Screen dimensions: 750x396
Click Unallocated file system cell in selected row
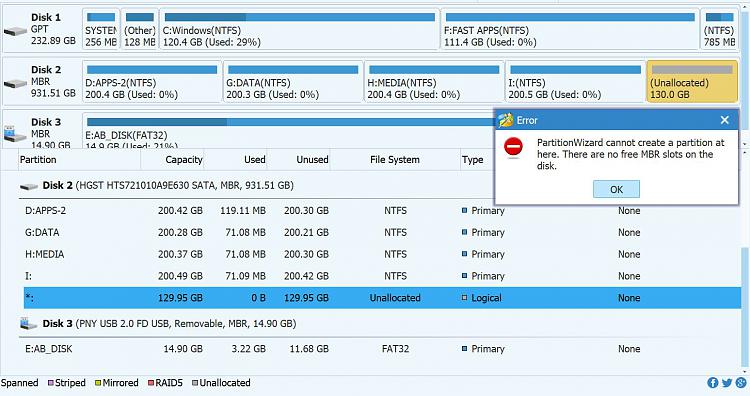395,298
